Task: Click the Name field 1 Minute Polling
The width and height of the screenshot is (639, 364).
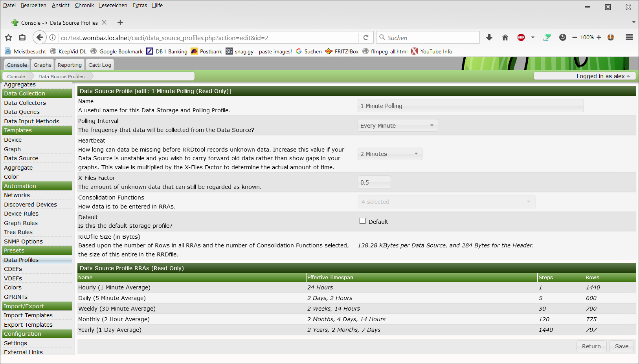Action: point(470,106)
